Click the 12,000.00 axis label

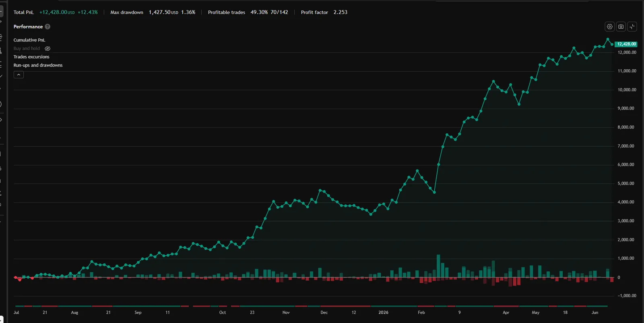[627, 52]
